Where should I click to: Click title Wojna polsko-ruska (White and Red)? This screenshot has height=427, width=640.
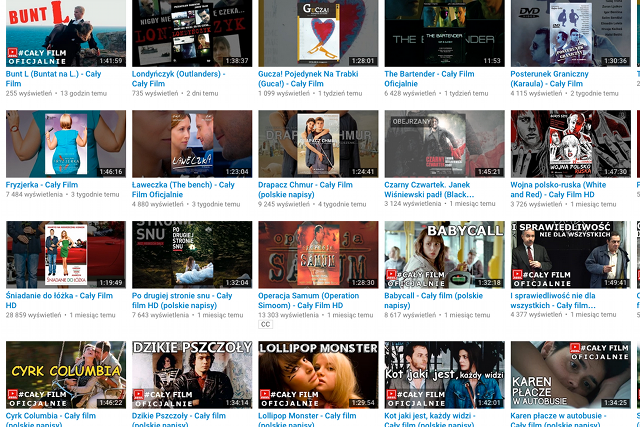pyautogui.click(x=558, y=189)
